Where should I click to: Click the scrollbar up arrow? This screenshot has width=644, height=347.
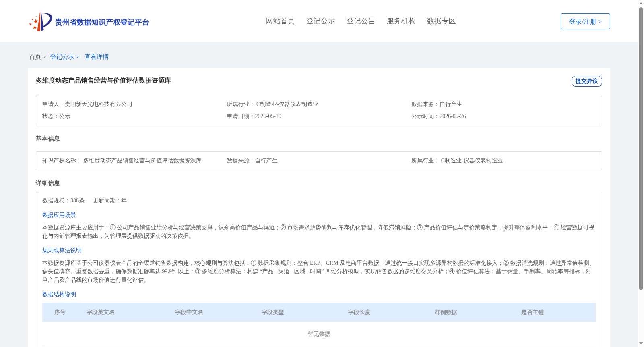coord(641,3)
